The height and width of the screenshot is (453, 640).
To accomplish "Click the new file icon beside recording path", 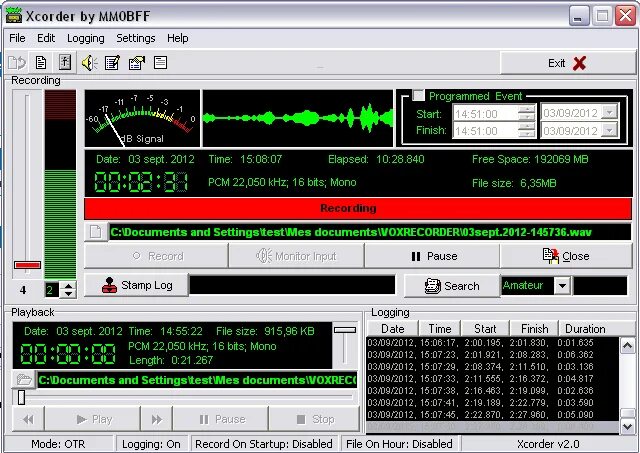I will coord(96,232).
